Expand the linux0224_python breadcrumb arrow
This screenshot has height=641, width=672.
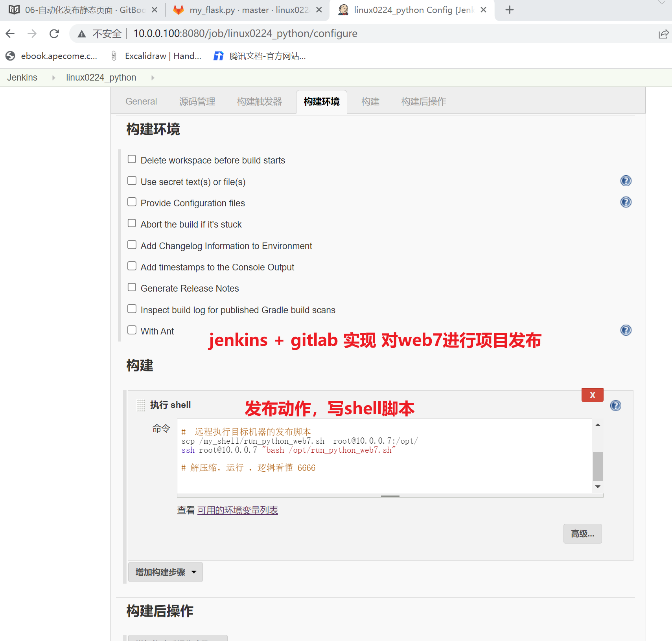click(153, 78)
